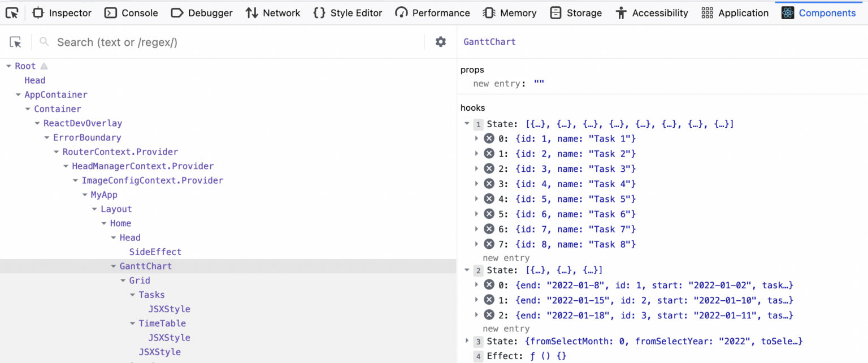Collapse the GanttChart tree node
This screenshot has width=868, height=363.
(x=113, y=266)
